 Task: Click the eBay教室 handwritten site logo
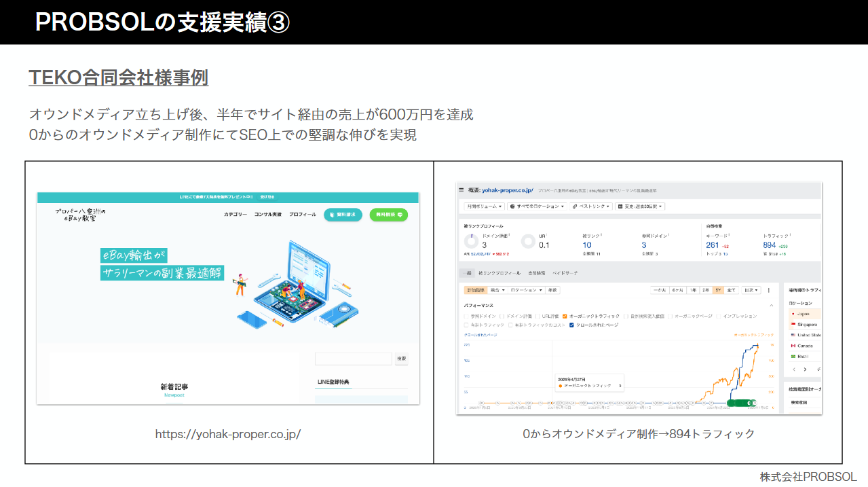[81, 215]
